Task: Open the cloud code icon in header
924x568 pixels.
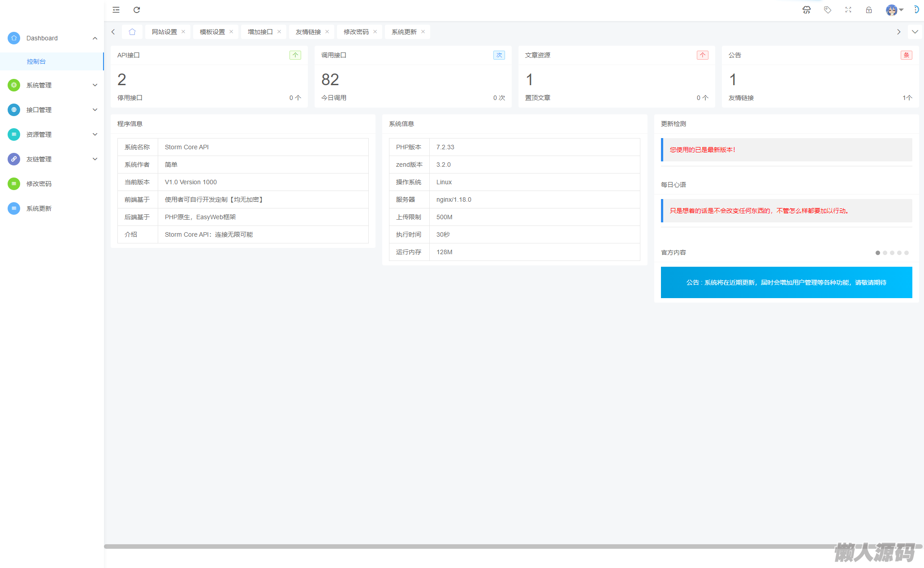Action: coord(806,10)
